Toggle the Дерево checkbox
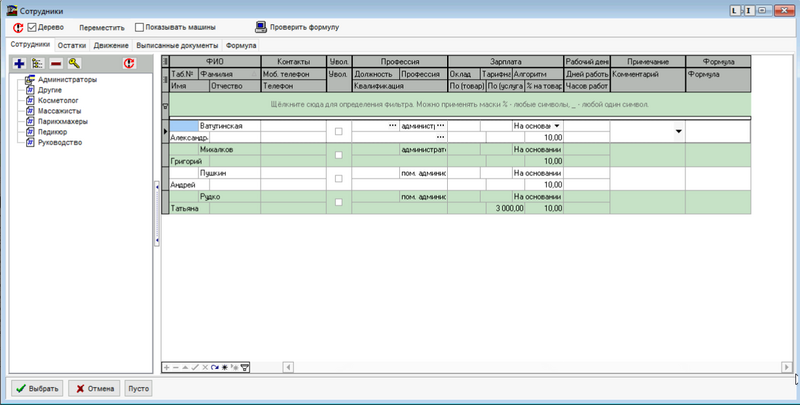 pyautogui.click(x=32, y=27)
